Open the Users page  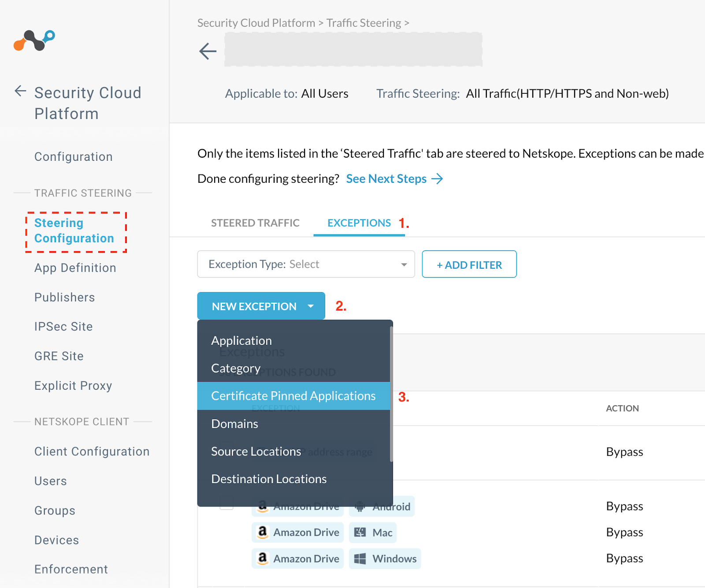coord(51,481)
